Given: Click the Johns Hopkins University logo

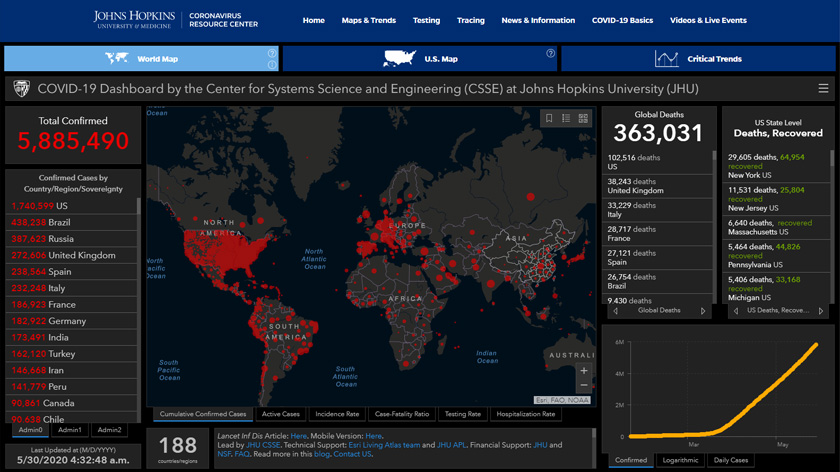Looking at the screenshot, I should (134, 20).
